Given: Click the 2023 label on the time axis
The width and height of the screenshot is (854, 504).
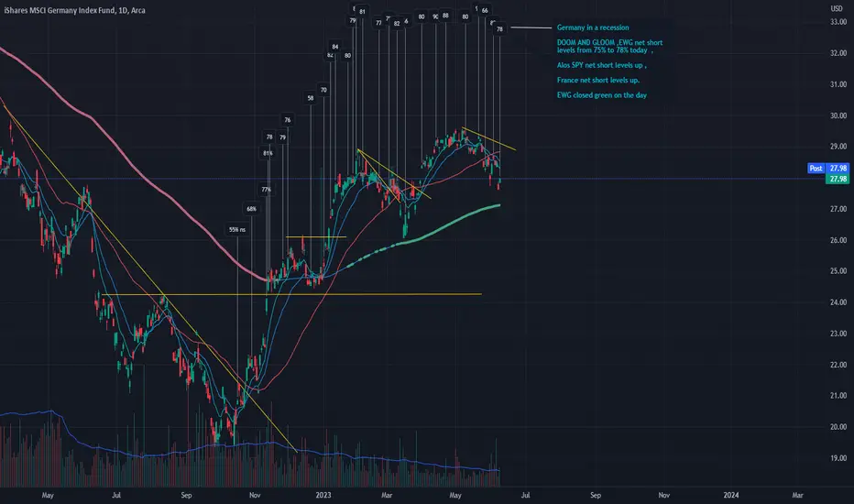Looking at the screenshot, I should pos(323,495).
